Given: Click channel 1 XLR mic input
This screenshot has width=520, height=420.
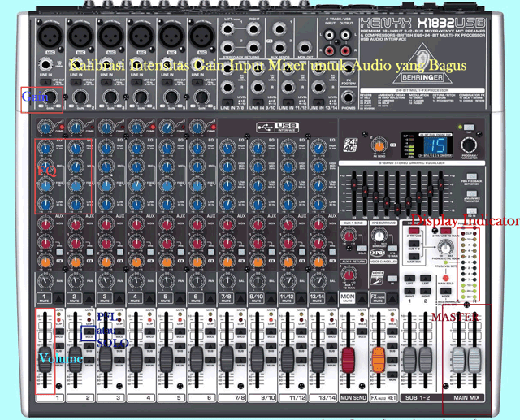Looking at the screenshot, I should point(50,35).
